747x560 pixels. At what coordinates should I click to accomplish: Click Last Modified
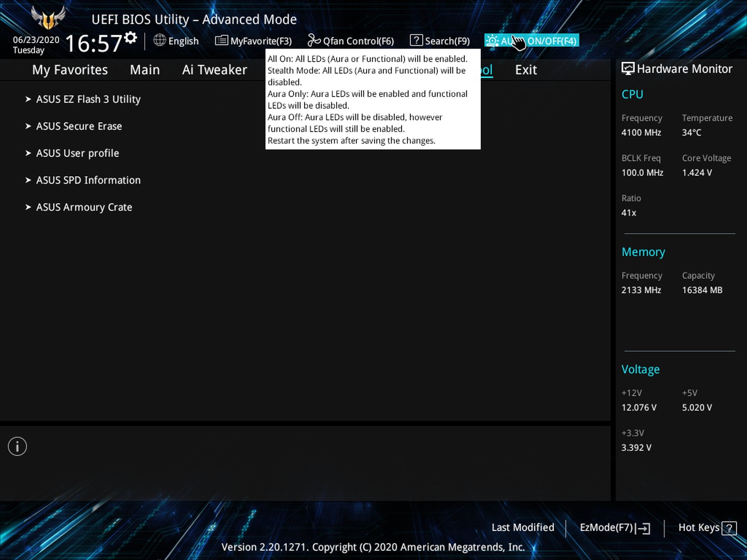pyautogui.click(x=523, y=527)
